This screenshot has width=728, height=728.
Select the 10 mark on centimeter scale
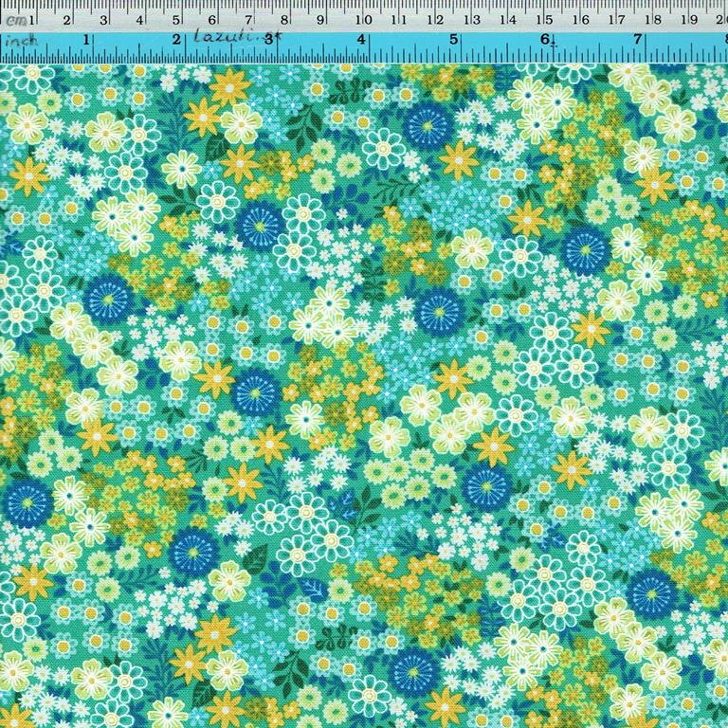[x=361, y=20]
